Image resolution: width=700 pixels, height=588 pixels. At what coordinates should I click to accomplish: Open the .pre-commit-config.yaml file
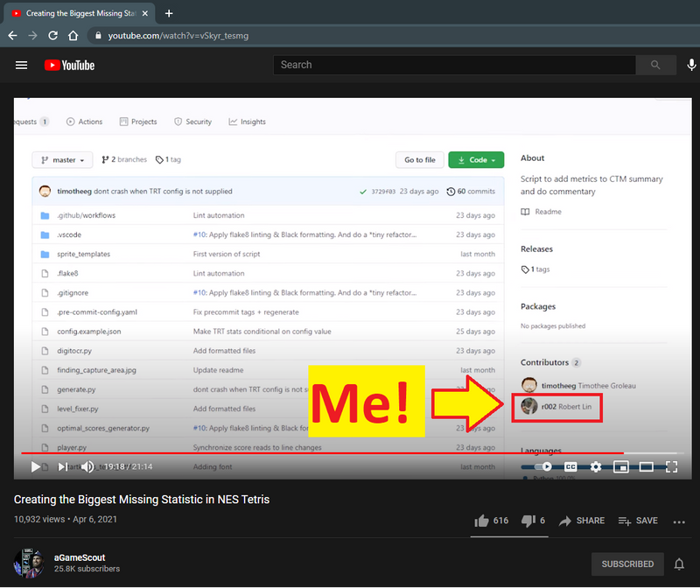[97, 312]
